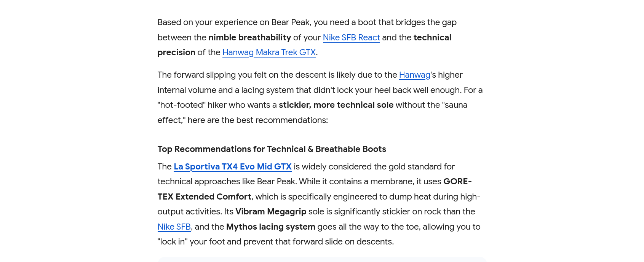Screen dimensions: 644x262
Task: Click the quoted "lock in" phrase
Action: pos(173,242)
